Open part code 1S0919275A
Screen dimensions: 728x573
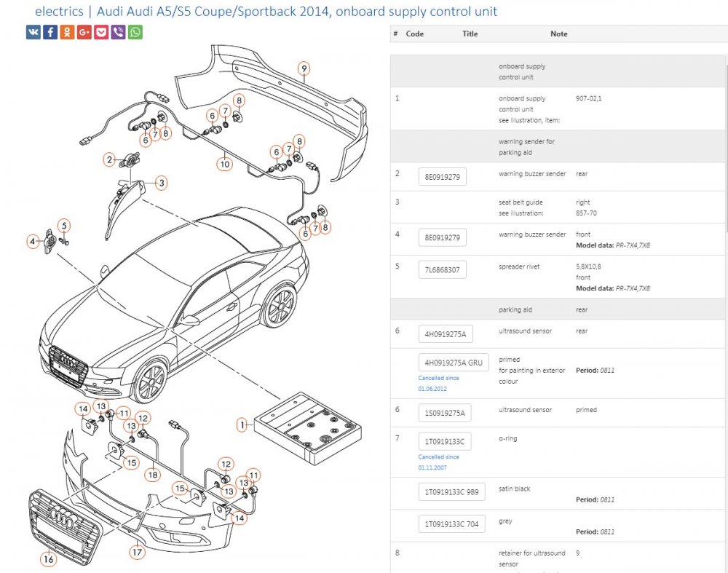tap(445, 413)
